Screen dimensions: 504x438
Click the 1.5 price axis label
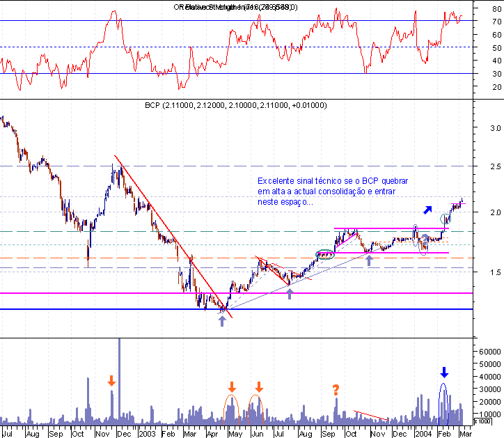(496, 272)
